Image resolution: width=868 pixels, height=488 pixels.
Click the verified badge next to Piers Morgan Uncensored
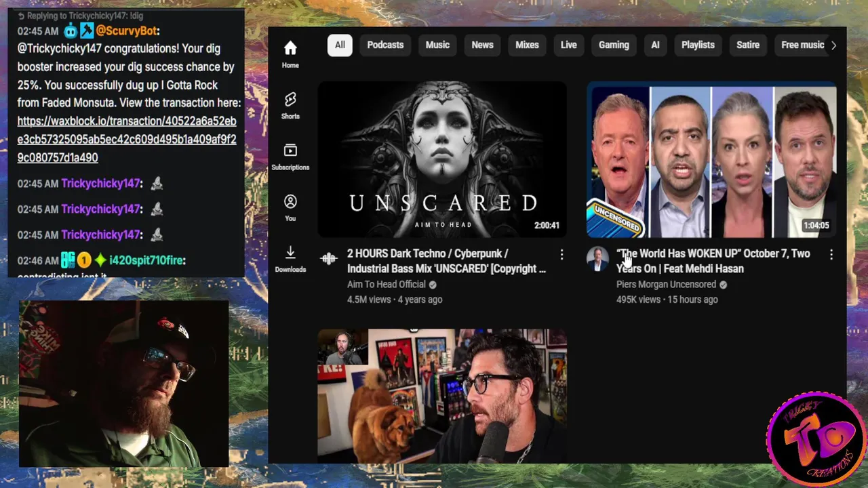click(x=723, y=285)
